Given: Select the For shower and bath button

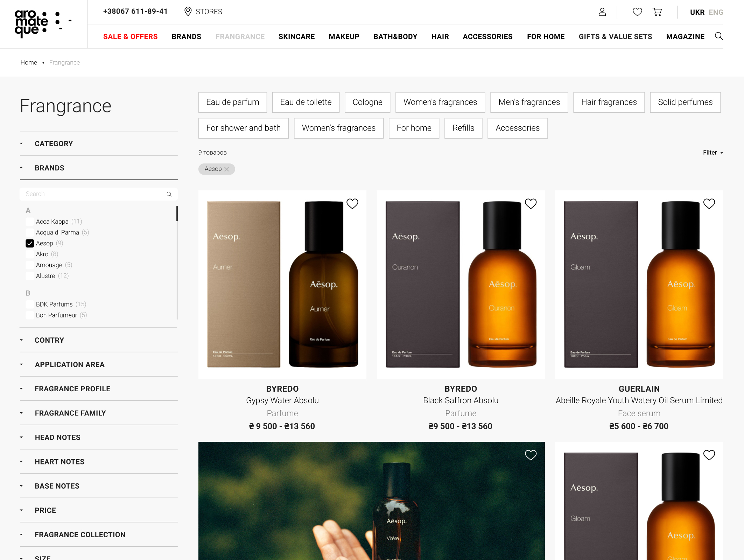Looking at the screenshot, I should click(244, 128).
